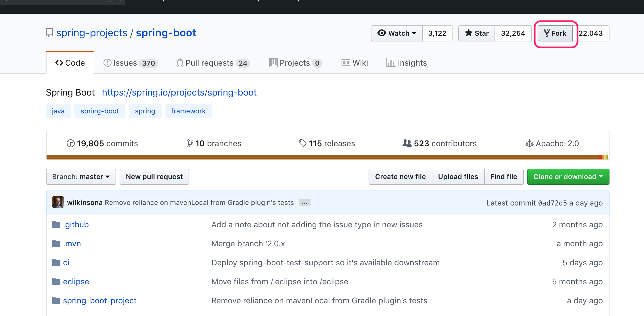View the 19,805 commits list
Viewport: 644px width, 316px height.
(102, 143)
